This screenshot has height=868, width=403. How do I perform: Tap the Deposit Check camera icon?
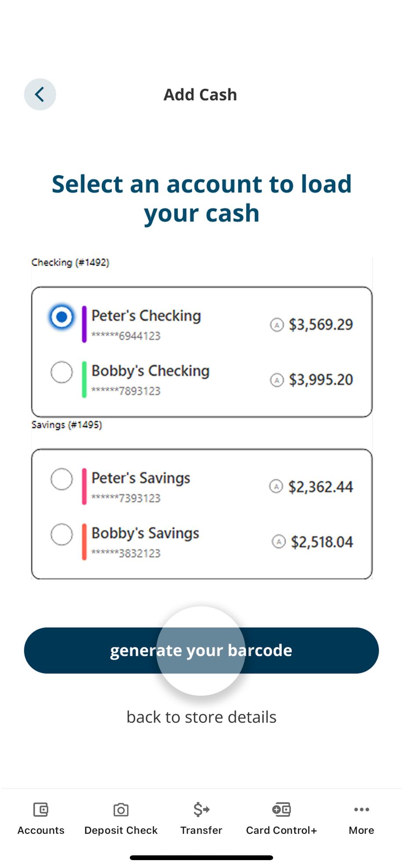click(x=121, y=809)
